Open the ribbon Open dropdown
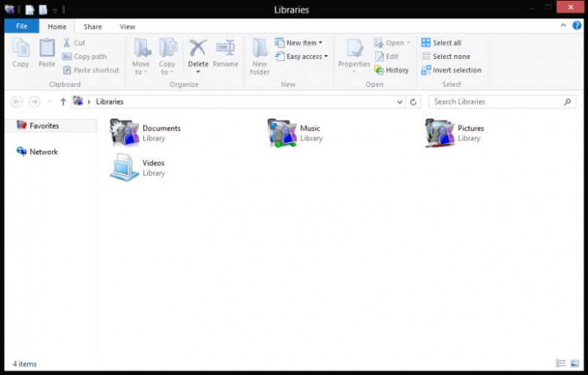This screenshot has height=375, width=588. click(392, 42)
